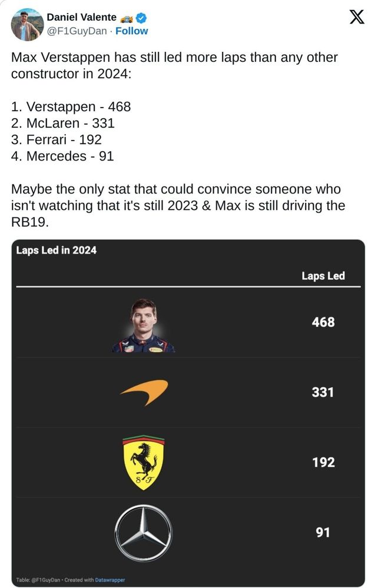This screenshot has height=588, width=368.
Task: Open the Datawrapper link
Action: pyautogui.click(x=110, y=580)
